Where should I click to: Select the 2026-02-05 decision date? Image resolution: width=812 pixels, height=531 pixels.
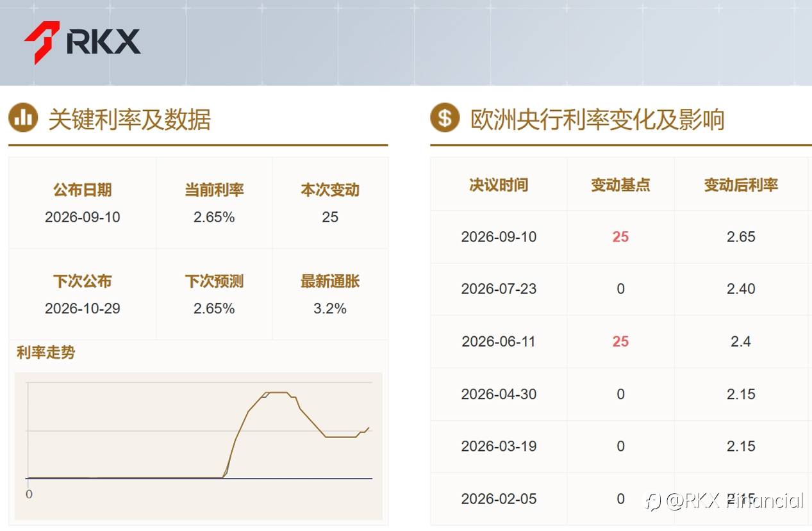(499, 499)
